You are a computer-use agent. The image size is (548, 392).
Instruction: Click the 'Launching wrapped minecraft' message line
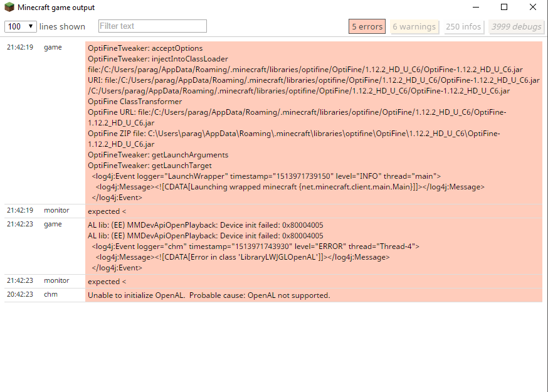click(x=290, y=187)
